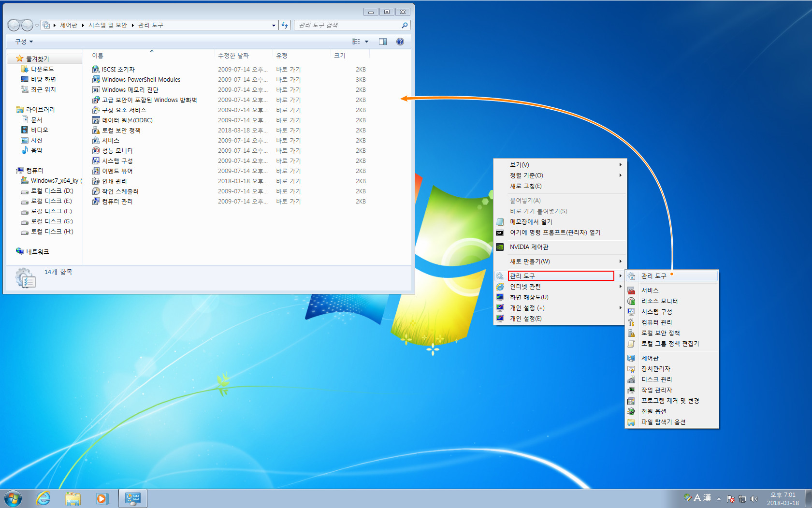Open the Windows Start orb
812x508 pixels.
[13, 498]
